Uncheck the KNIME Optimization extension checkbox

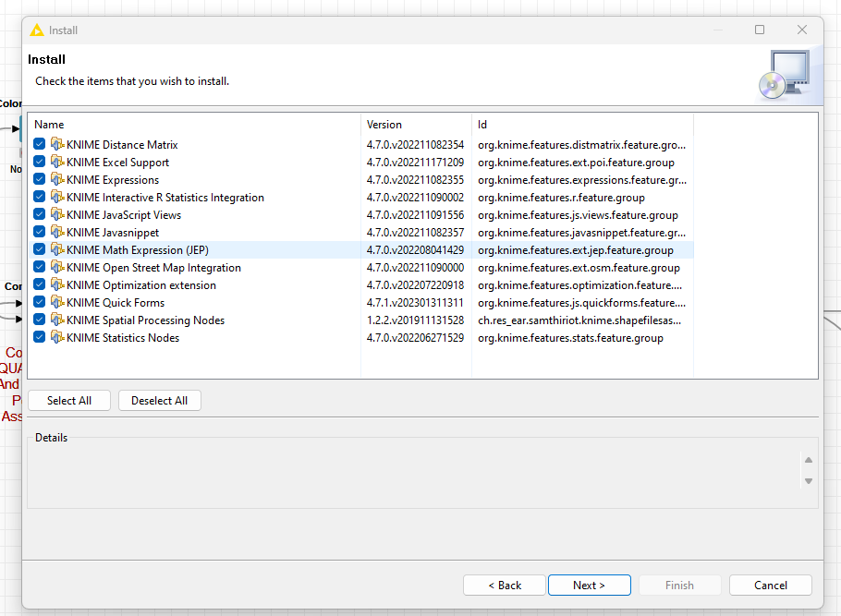coord(40,285)
